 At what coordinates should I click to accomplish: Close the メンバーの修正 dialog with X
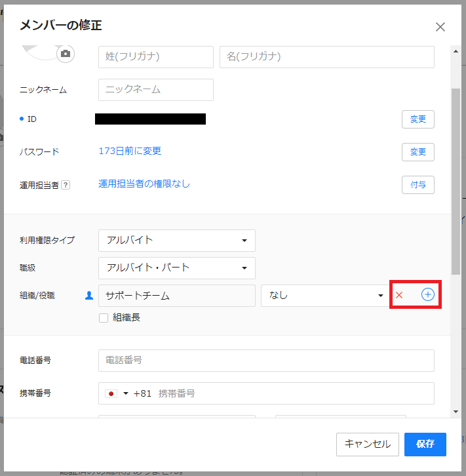(440, 27)
